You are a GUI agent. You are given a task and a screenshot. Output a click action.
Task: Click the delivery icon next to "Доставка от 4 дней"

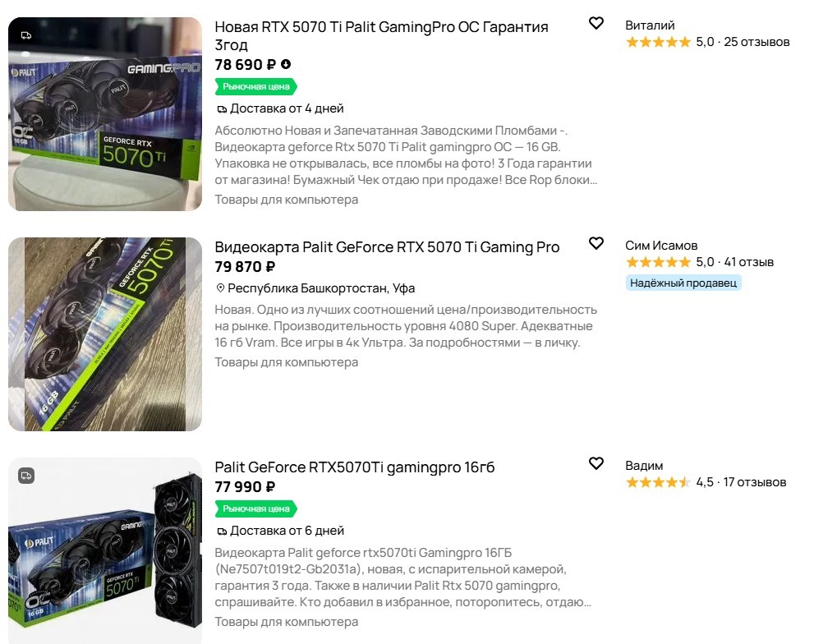[222, 109]
